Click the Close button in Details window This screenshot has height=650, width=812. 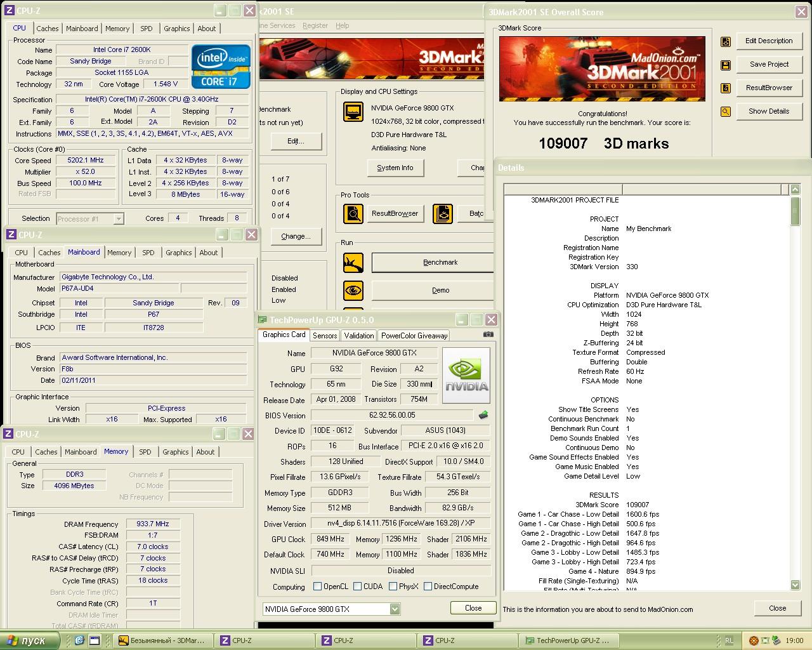(x=777, y=608)
